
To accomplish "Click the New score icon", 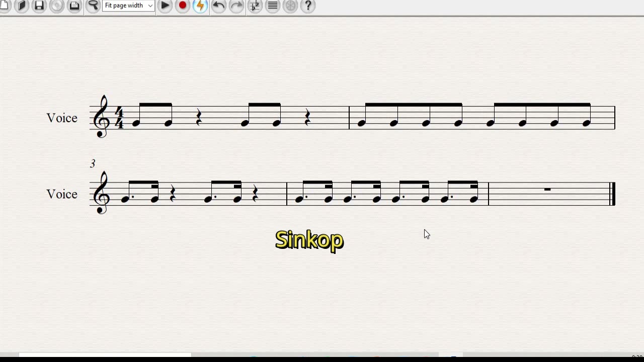I will click(5, 5).
